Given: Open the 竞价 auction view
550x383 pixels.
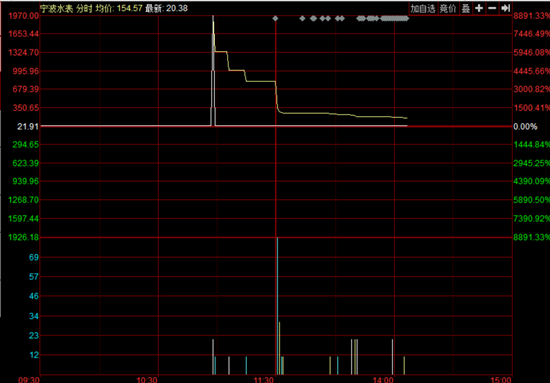Looking at the screenshot, I should pos(448,8).
